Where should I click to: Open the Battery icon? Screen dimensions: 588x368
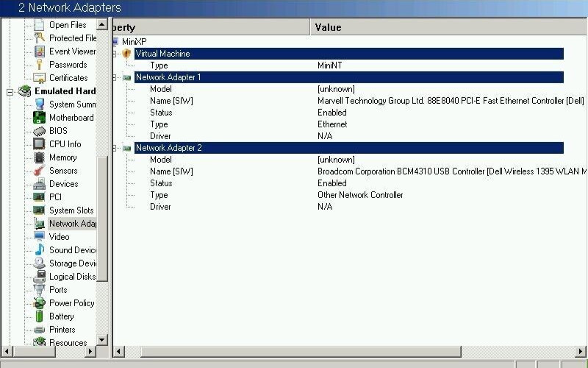point(39,316)
